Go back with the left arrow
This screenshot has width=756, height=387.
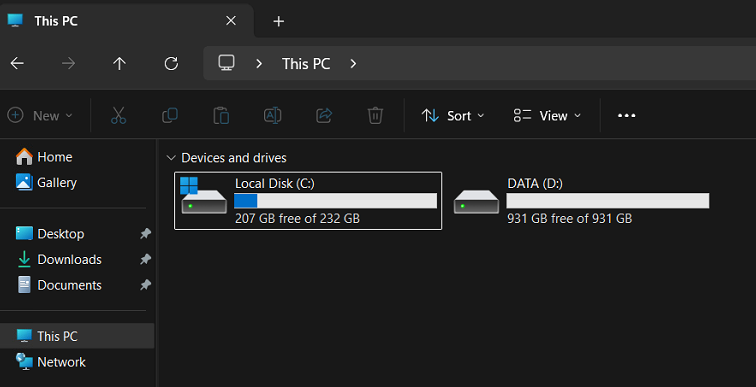(x=17, y=63)
